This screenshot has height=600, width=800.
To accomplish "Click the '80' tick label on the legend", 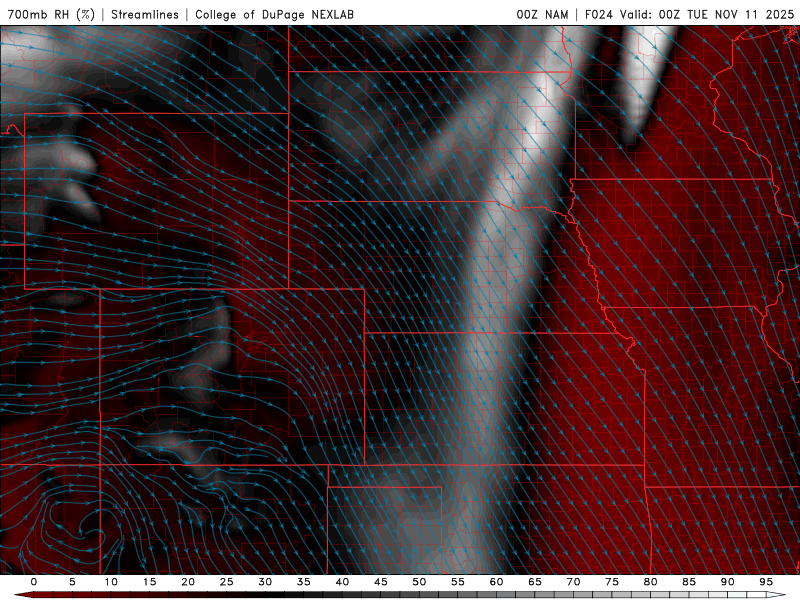I will pyautogui.click(x=651, y=582).
